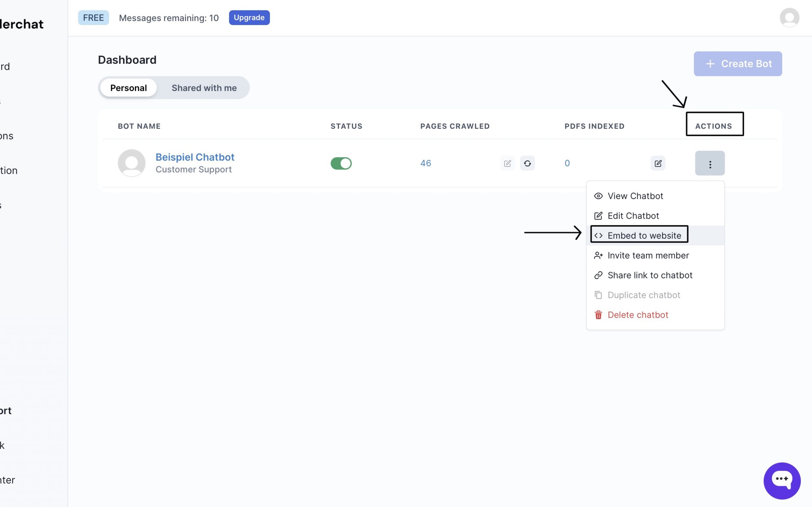Select Invite team member option

point(648,255)
